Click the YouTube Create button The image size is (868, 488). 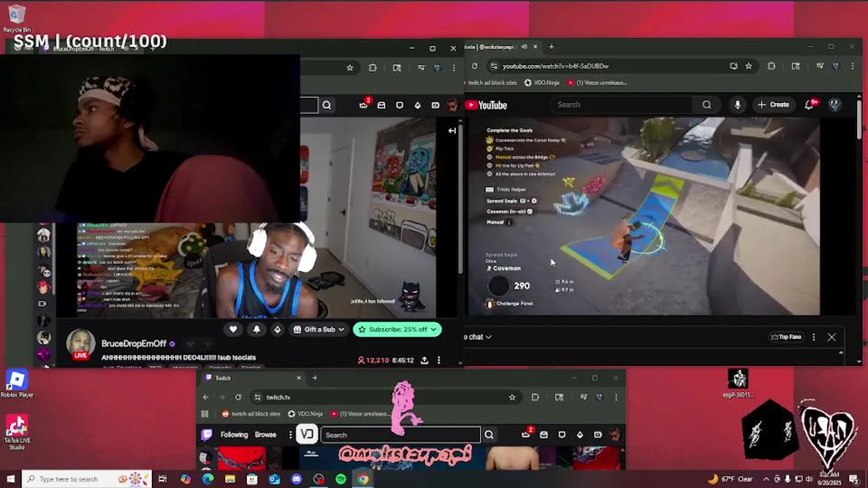[773, 104]
